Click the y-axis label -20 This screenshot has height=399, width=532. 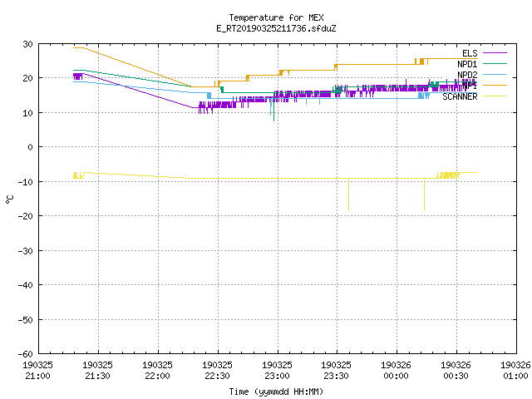pyautogui.click(x=26, y=216)
